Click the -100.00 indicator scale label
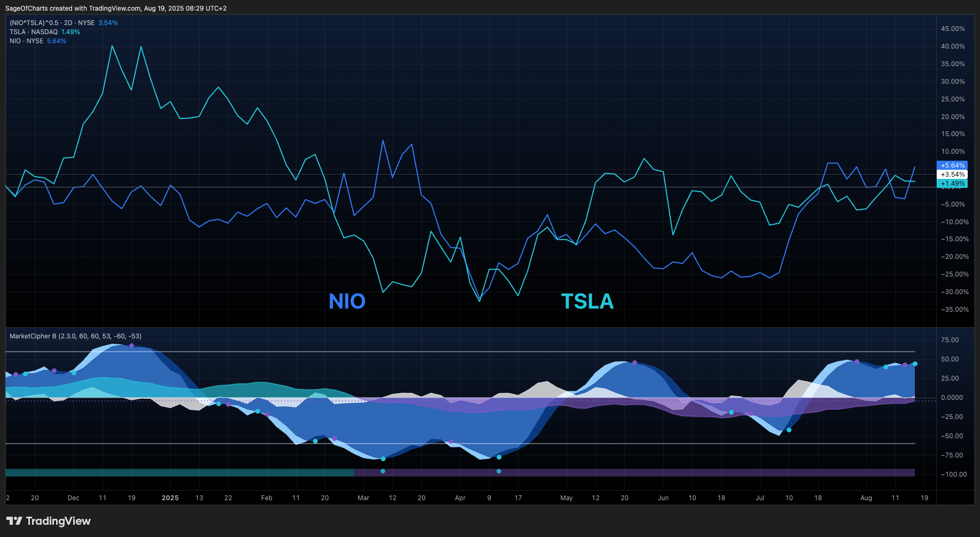The width and height of the screenshot is (980, 537). pos(953,475)
